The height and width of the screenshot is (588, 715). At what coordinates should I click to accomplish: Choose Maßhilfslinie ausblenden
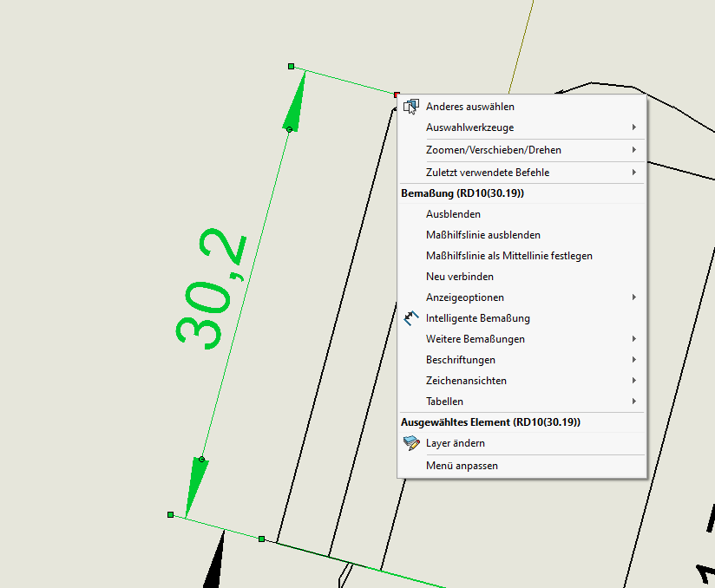click(x=521, y=235)
